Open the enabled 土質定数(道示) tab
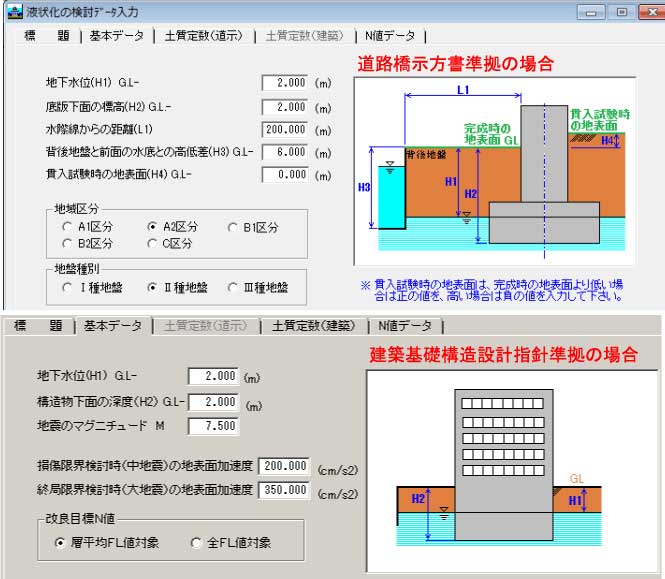Image resolution: width=665 pixels, height=579 pixels. [204, 35]
